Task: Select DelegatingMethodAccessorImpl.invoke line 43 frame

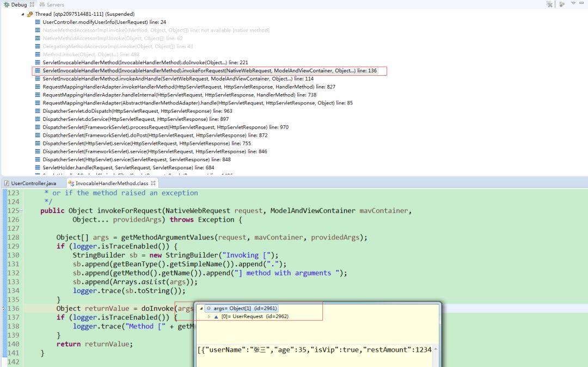Action: pyautogui.click(x=118, y=46)
